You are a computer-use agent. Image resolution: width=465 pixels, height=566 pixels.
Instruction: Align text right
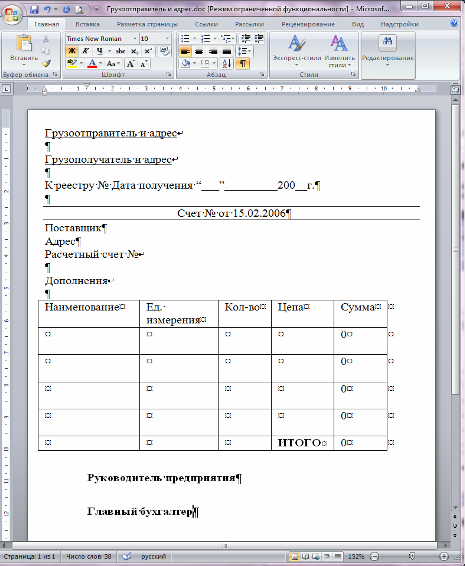(213, 51)
